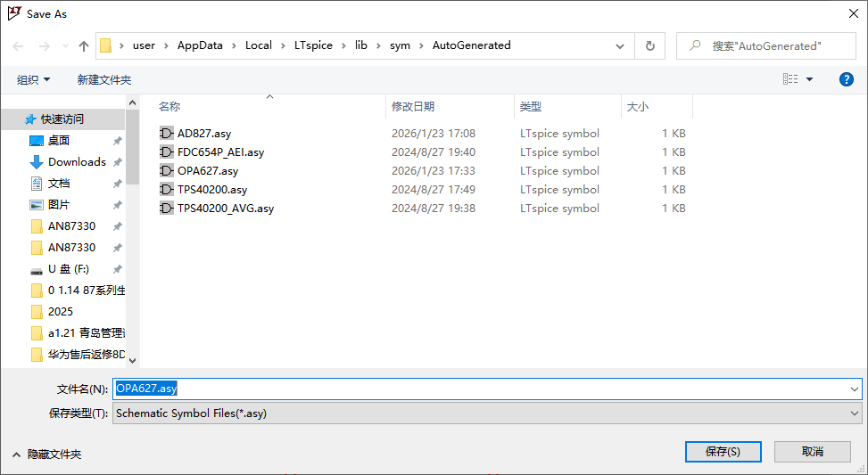Click the AD827.asy symbol icon
The image size is (868, 475).
click(x=167, y=134)
